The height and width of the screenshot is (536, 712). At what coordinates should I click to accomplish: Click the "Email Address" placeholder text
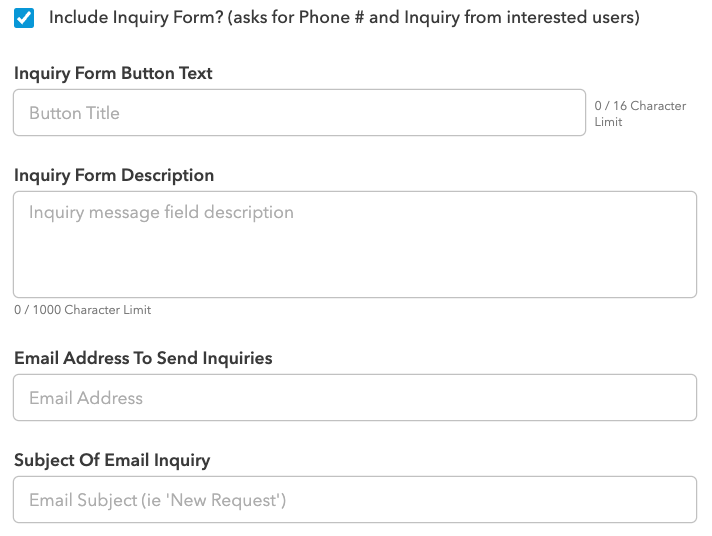[x=86, y=398]
